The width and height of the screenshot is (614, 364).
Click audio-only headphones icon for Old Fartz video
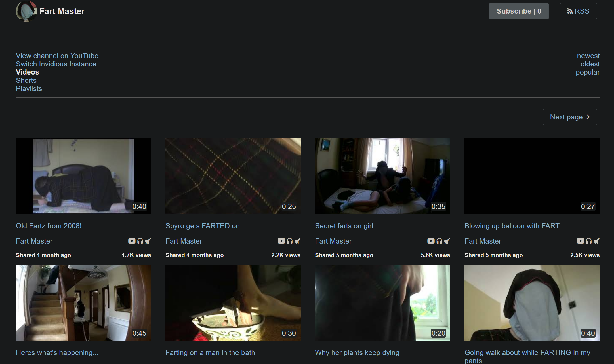click(140, 241)
